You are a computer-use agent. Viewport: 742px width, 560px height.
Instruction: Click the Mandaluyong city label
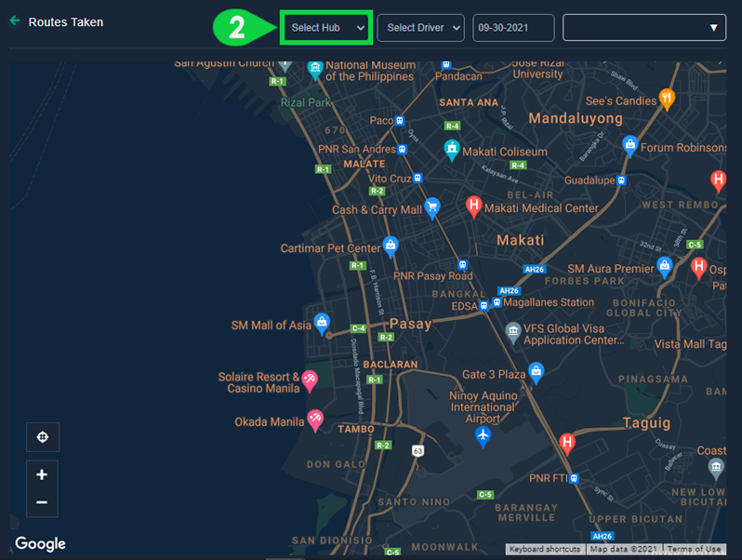pyautogui.click(x=576, y=118)
